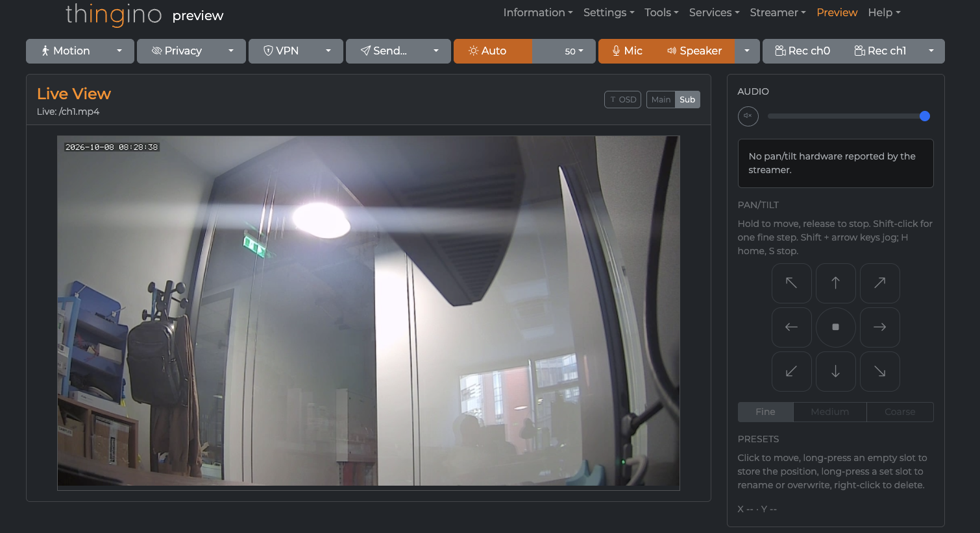Image resolution: width=980 pixels, height=533 pixels.
Task: Toggle Privacy mode
Action: (177, 51)
